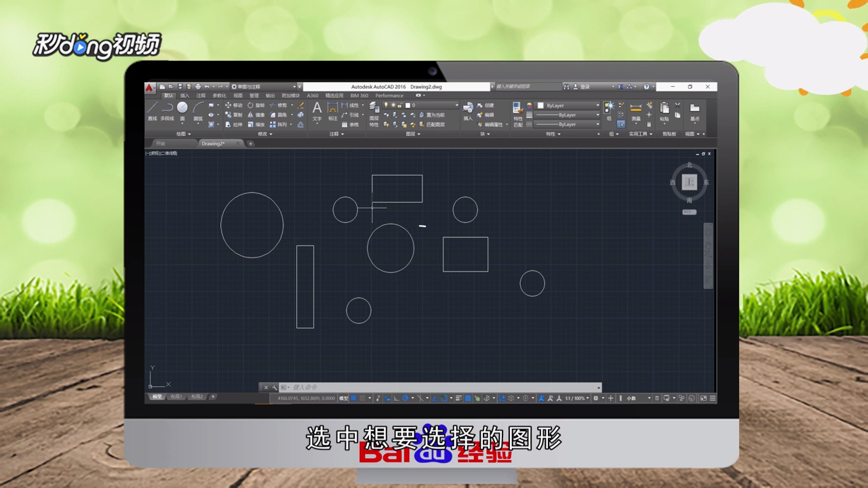This screenshot has height=488, width=868.
Task: Click the Linear (线性) dimension tool
Action: coord(351,105)
